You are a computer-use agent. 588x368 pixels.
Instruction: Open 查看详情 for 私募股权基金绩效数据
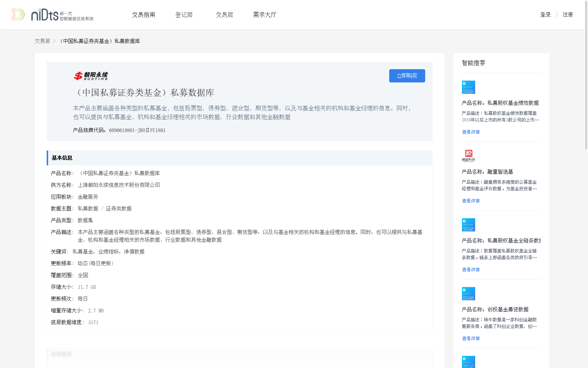471,132
